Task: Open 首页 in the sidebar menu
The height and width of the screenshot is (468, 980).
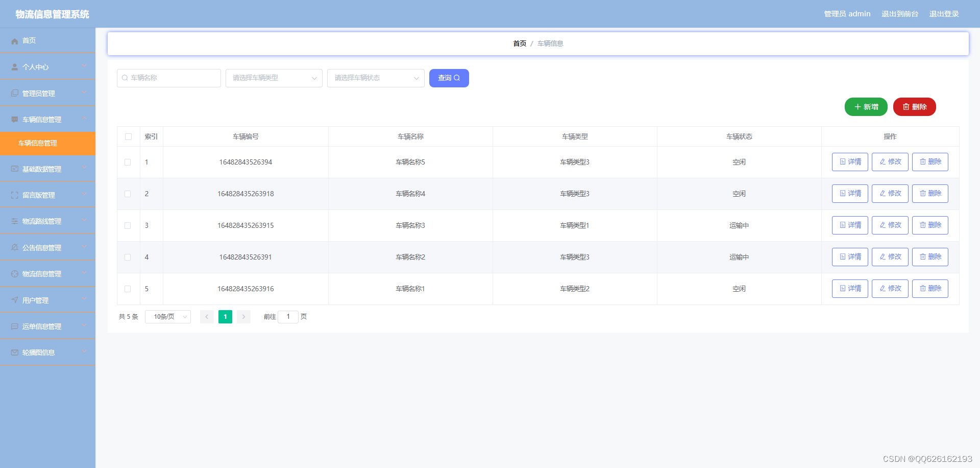Action: coord(47,41)
